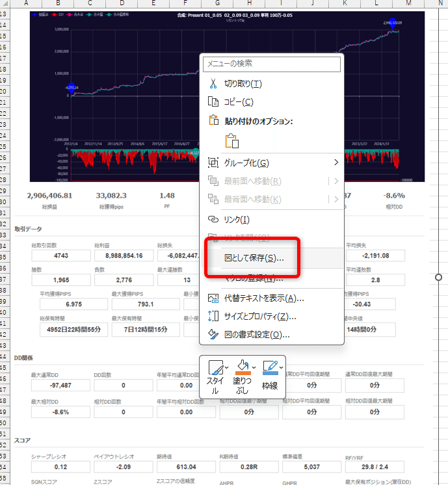This screenshot has width=448, height=485.
Task: Click the 613.04 expected value
Action: (x=186, y=467)
